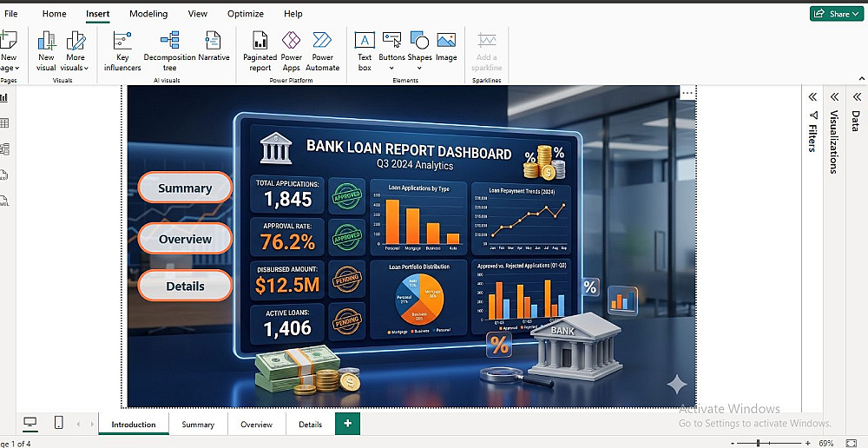Go to next page tabs arrow
Viewport: 868px width, 448px height.
92,425
